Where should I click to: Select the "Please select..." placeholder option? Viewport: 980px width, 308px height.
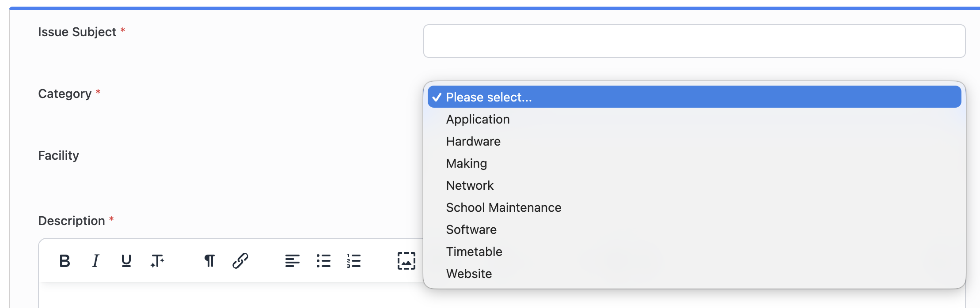[489, 97]
